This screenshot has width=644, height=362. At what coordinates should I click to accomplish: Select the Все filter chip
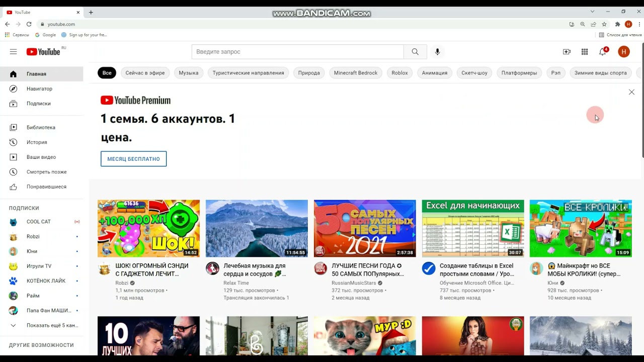pos(107,73)
